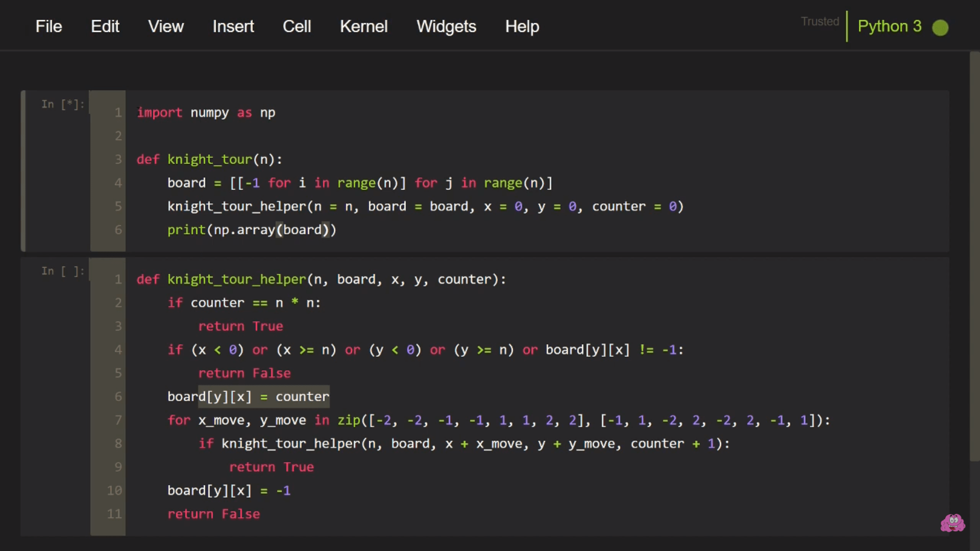This screenshot has height=551, width=980.
Task: Click the Python 3 kernel name
Action: pos(889,27)
